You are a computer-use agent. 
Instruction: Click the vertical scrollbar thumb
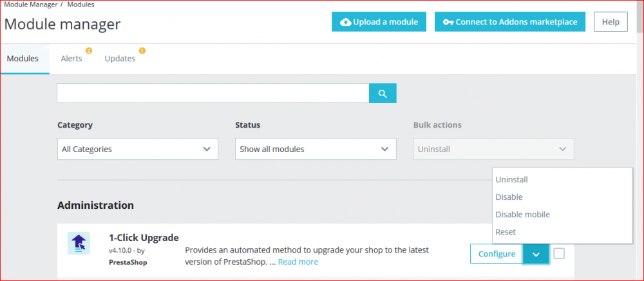tap(640, 15)
